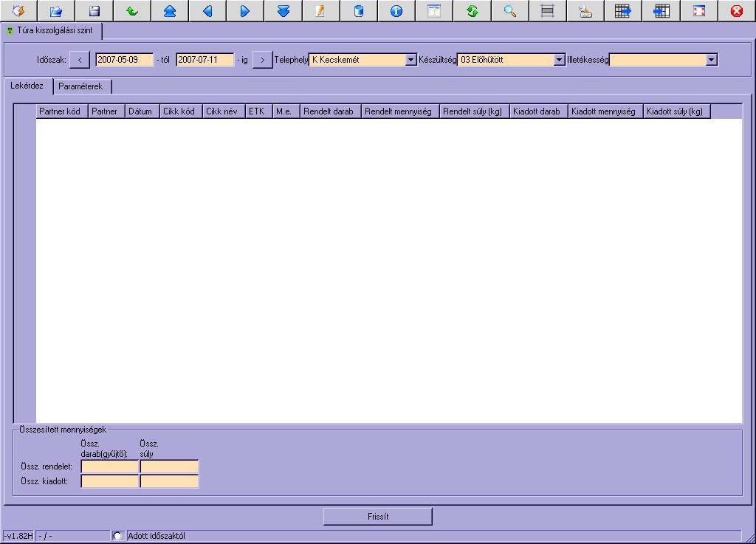Expand the Készültség combo box
The width and height of the screenshot is (756, 544).
pyautogui.click(x=560, y=60)
